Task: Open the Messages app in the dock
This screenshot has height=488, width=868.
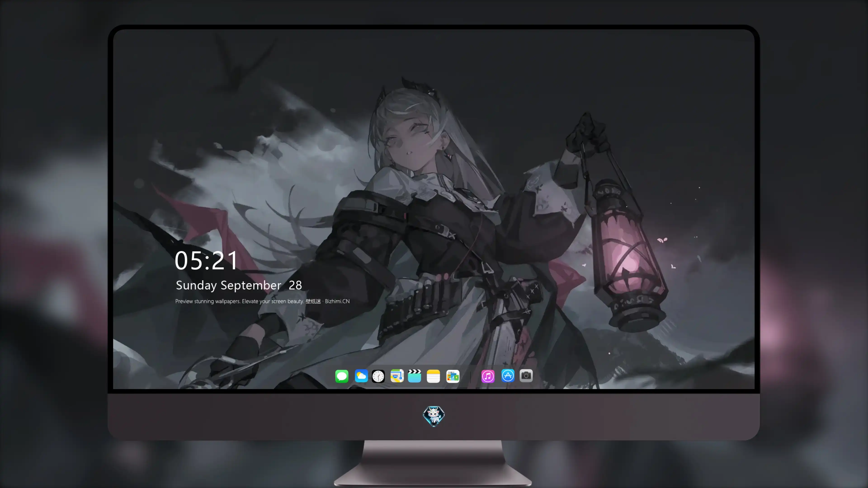Action: 342,376
